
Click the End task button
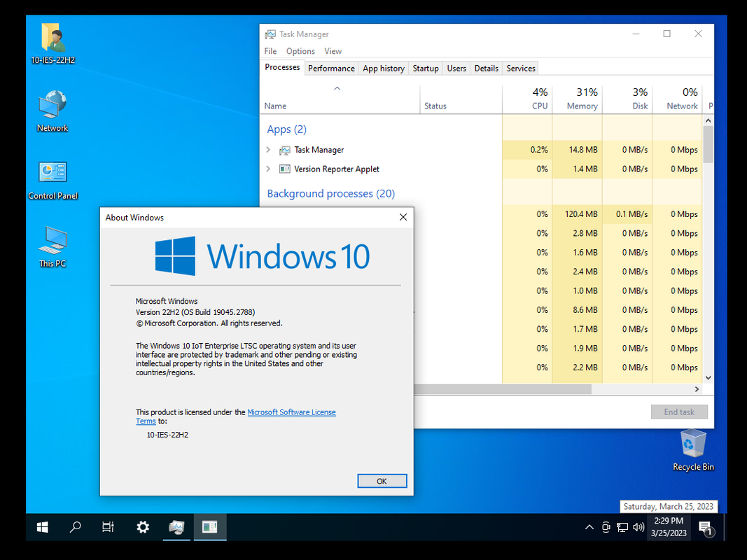click(679, 412)
